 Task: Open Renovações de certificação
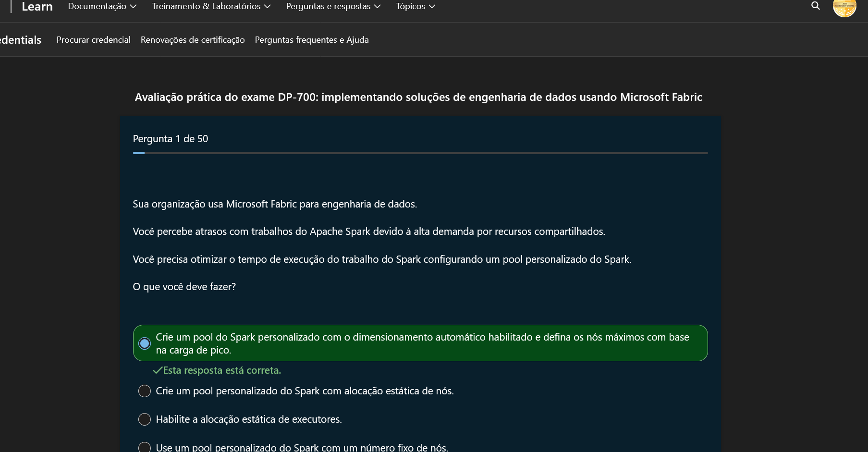(193, 40)
